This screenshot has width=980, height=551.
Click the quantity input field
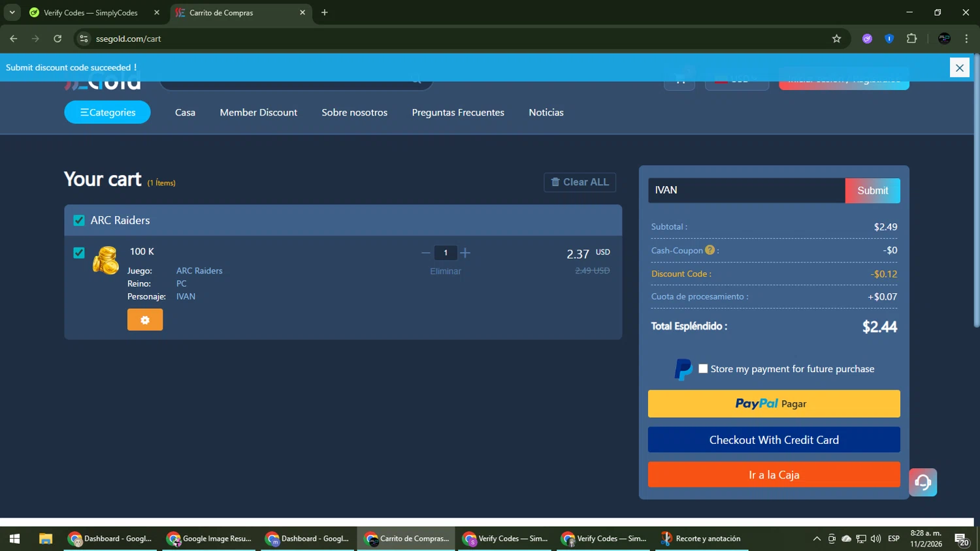point(446,253)
